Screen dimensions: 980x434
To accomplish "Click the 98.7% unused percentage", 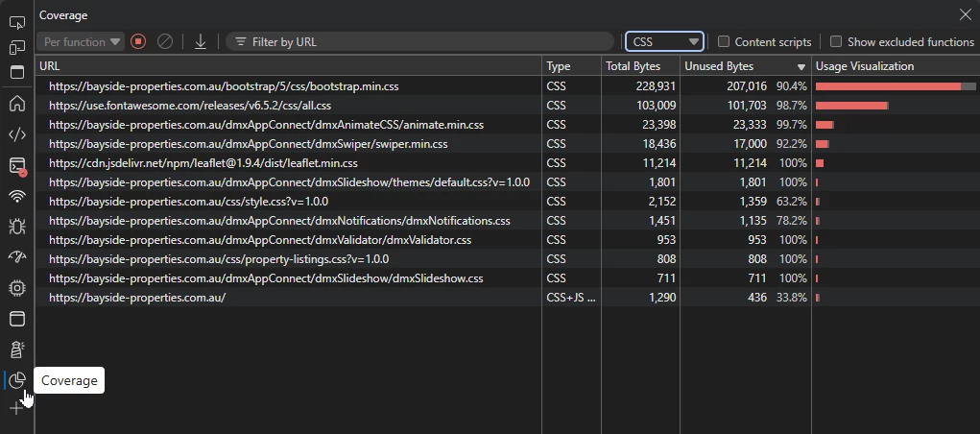I will pos(791,105).
